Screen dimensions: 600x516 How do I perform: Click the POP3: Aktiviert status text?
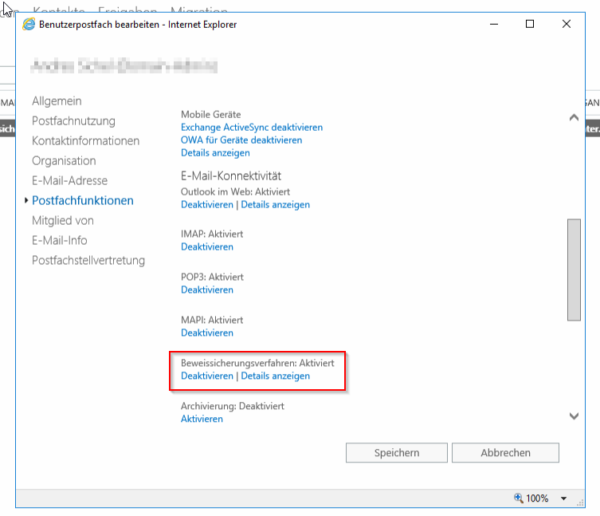click(x=212, y=277)
